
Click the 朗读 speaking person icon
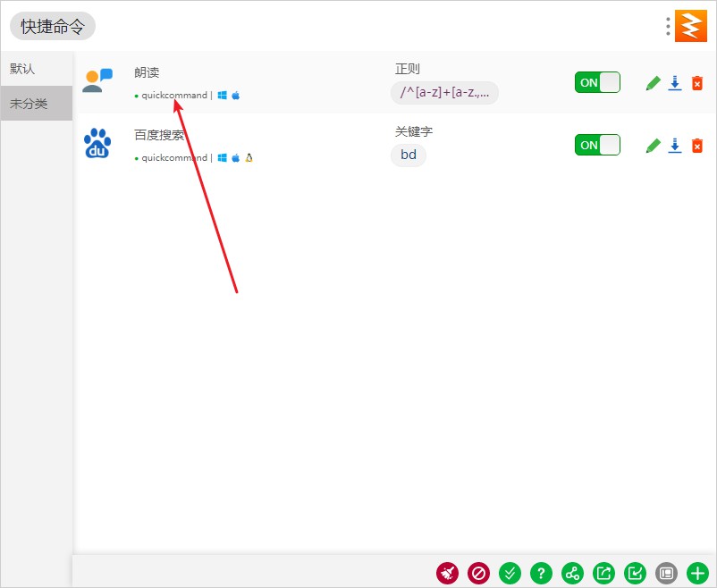click(x=97, y=80)
